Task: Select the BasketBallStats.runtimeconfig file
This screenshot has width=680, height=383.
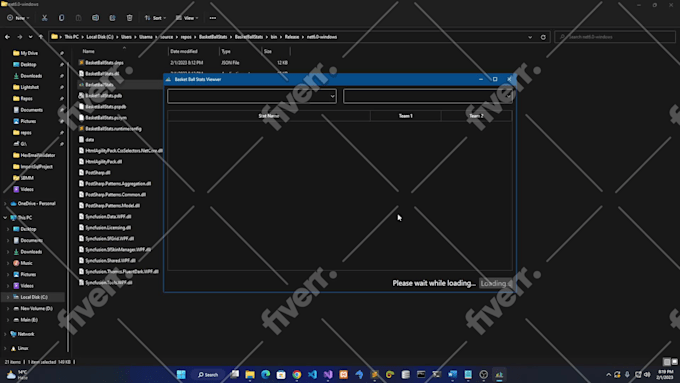Action: point(113,129)
